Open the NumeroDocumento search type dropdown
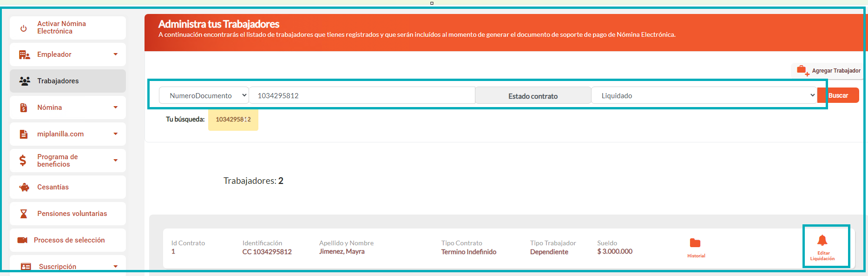This screenshot has height=276, width=868. (204, 95)
